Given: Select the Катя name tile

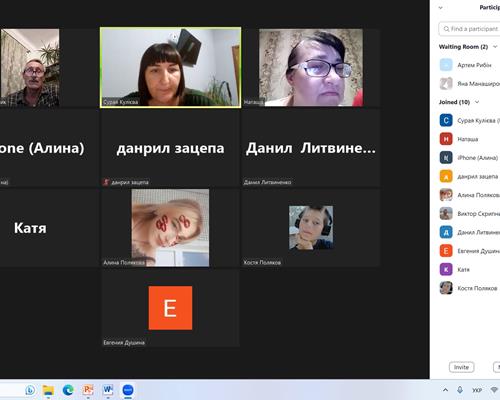Looking at the screenshot, I should [49, 228].
